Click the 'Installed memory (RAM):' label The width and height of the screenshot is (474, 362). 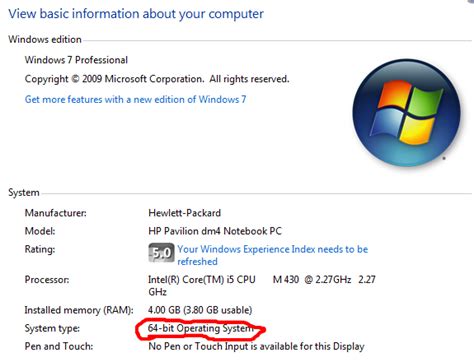point(79,310)
